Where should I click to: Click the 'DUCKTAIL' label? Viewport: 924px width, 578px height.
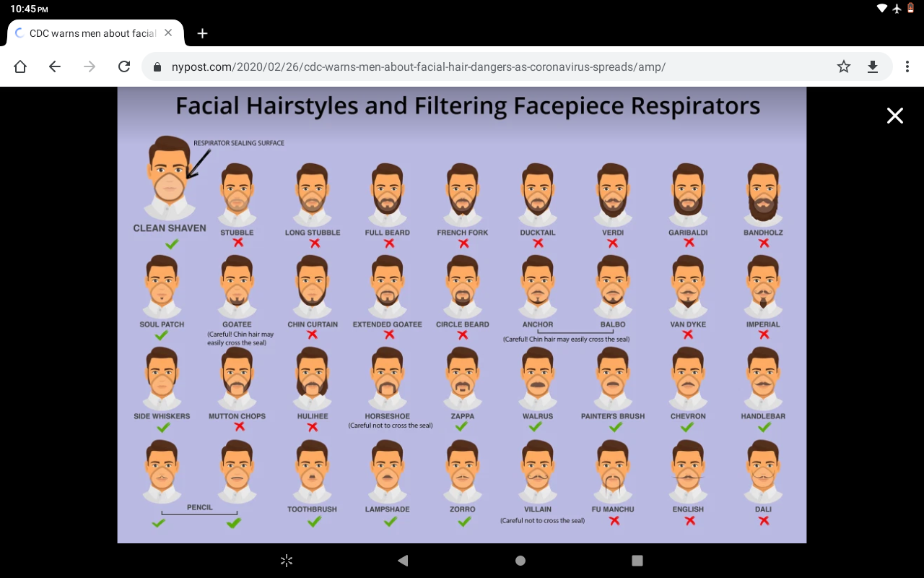[x=538, y=233]
